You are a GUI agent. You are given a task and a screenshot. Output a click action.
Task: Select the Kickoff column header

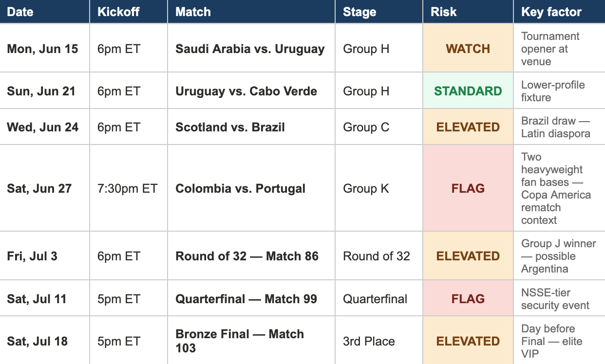click(x=129, y=12)
